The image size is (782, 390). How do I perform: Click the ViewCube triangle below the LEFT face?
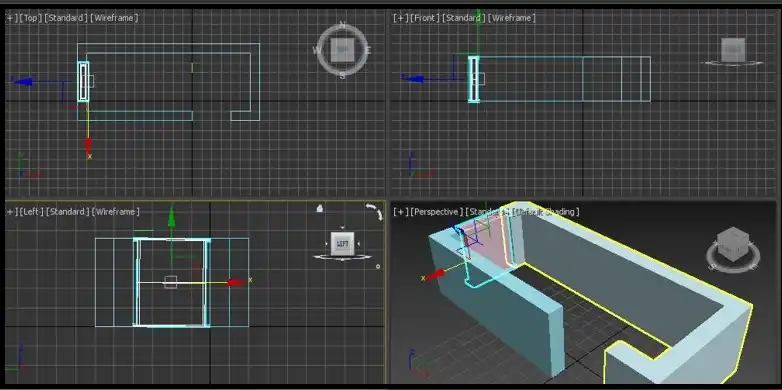point(343,260)
